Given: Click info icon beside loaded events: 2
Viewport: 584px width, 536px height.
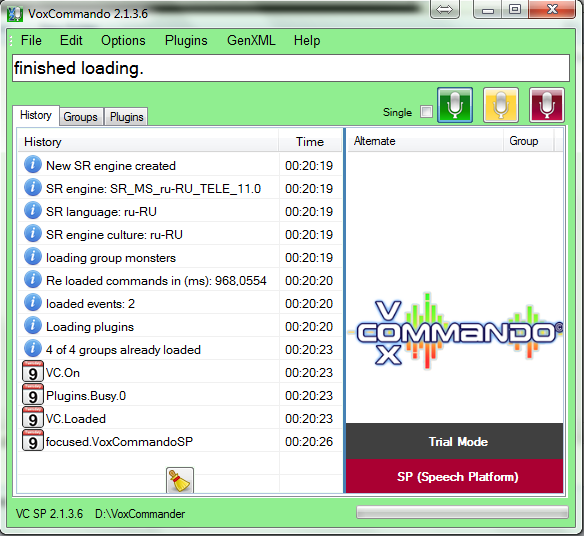Looking at the screenshot, I should [33, 303].
